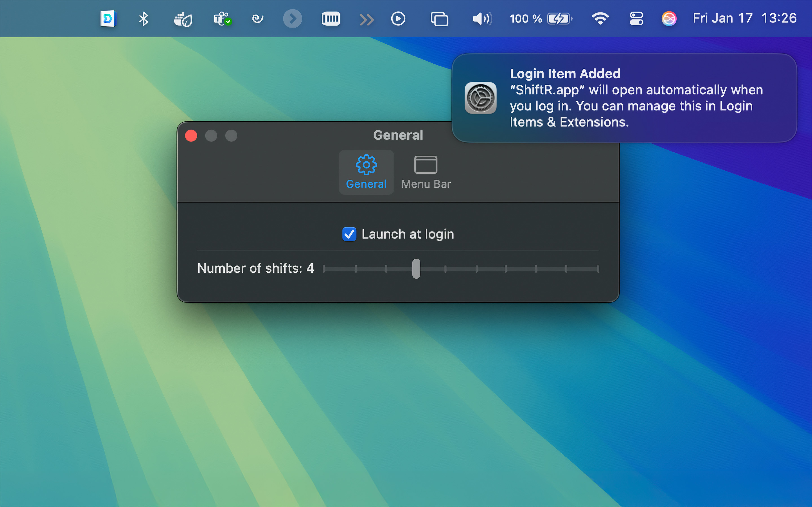Image resolution: width=812 pixels, height=507 pixels.
Task: Click the Number of shifts slider thumb
Action: coord(416,269)
